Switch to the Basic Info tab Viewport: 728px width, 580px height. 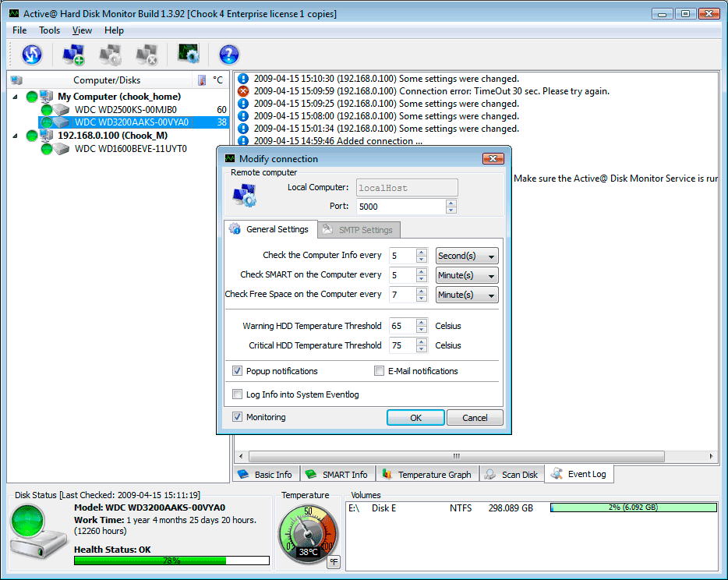(266, 475)
